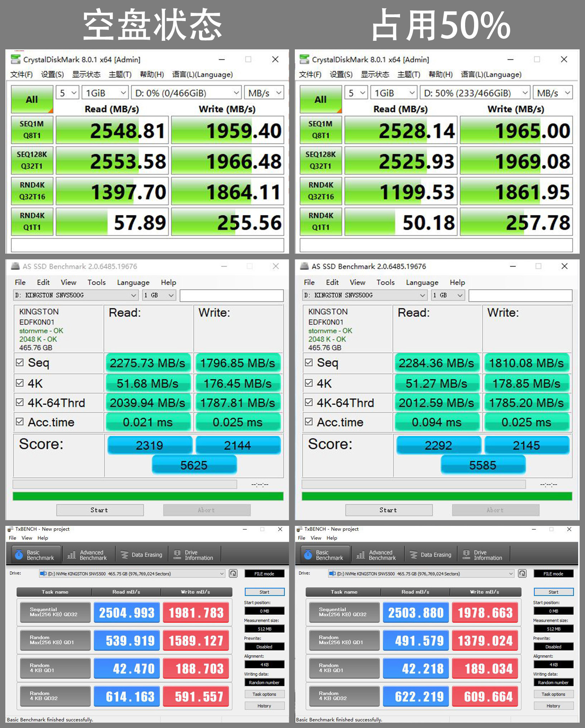The height and width of the screenshot is (728, 585).
Task: Click TxBENCH title icon in window reading 2504.993
Action: 10,529
